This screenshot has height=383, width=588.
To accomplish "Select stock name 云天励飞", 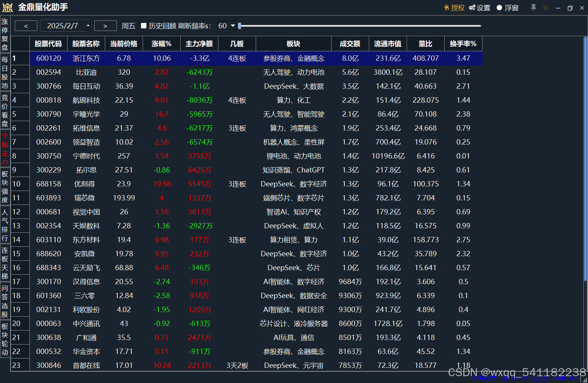I will pos(86,268).
